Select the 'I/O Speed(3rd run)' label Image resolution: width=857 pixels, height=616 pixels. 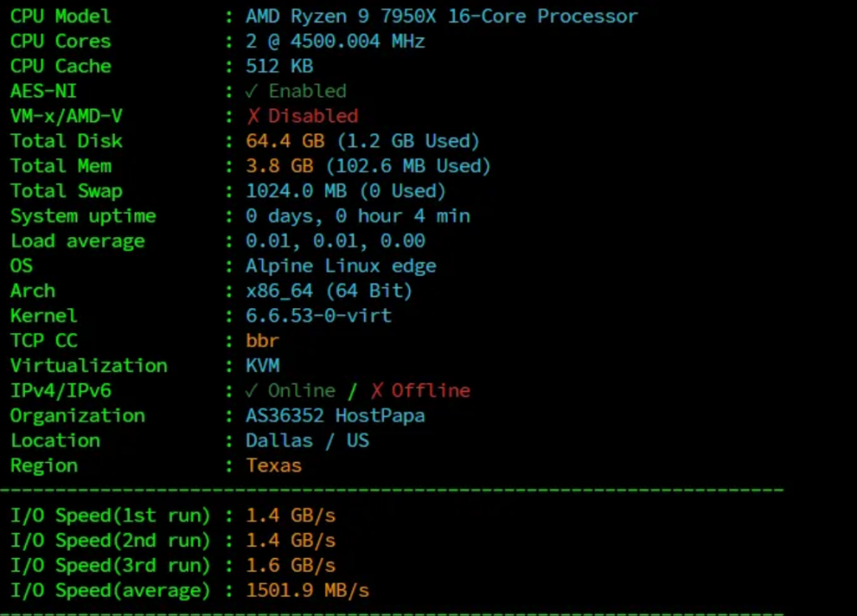point(110,567)
